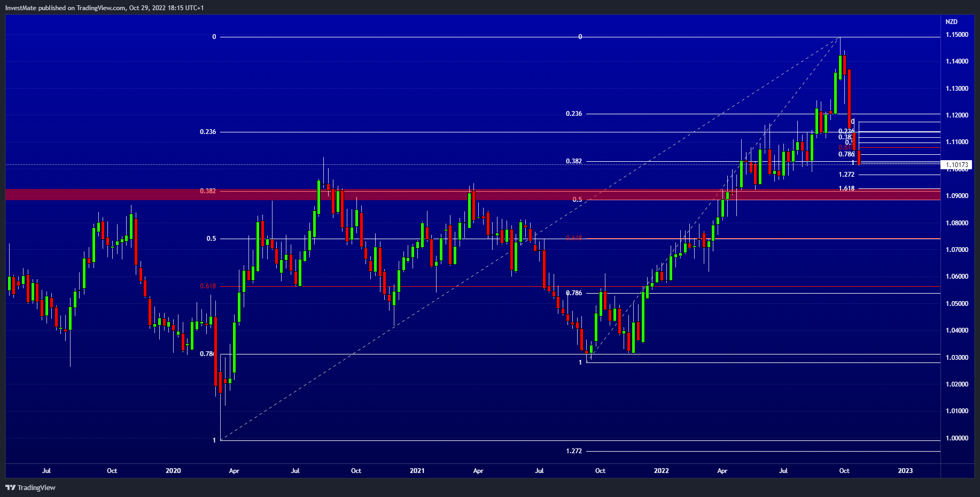Select the red 0.618 label near 1.074 level
This screenshot has width=980, height=497.
[574, 238]
